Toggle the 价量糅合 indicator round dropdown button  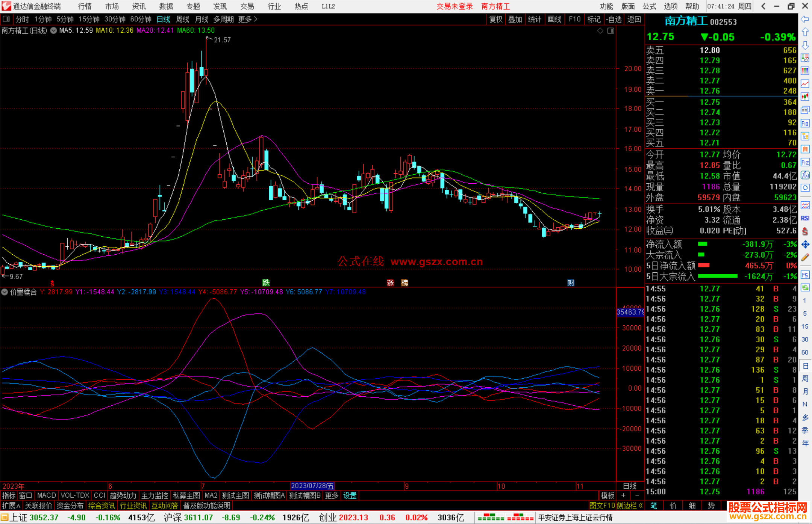[5, 292]
